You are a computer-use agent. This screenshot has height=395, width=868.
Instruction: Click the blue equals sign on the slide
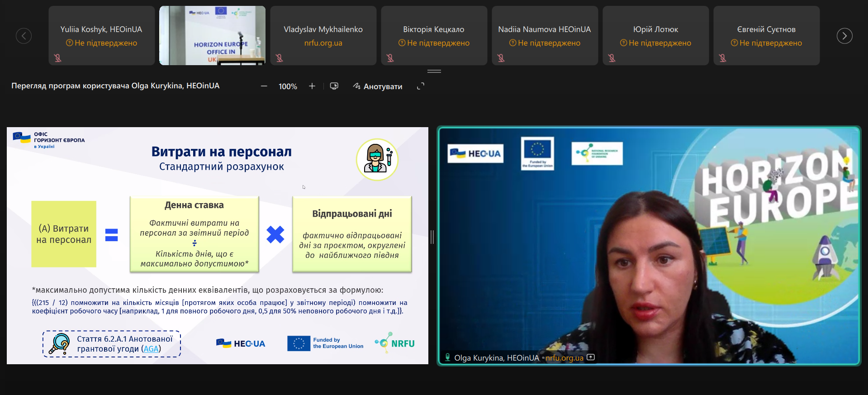tap(112, 235)
